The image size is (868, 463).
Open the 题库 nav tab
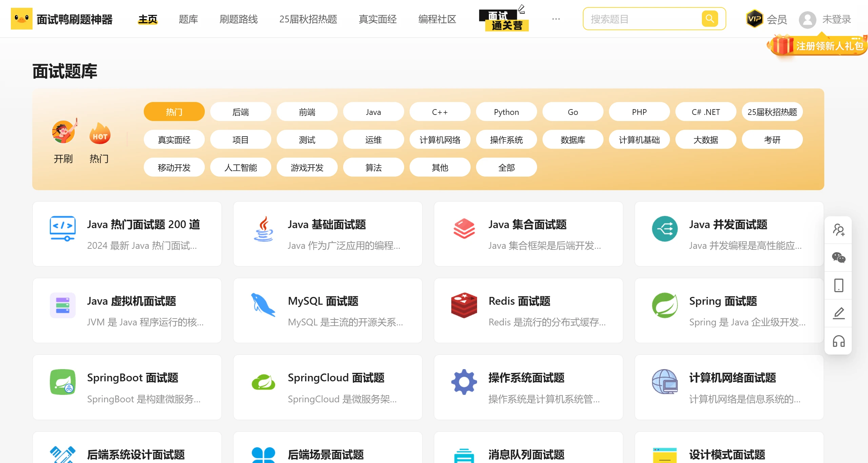point(189,19)
